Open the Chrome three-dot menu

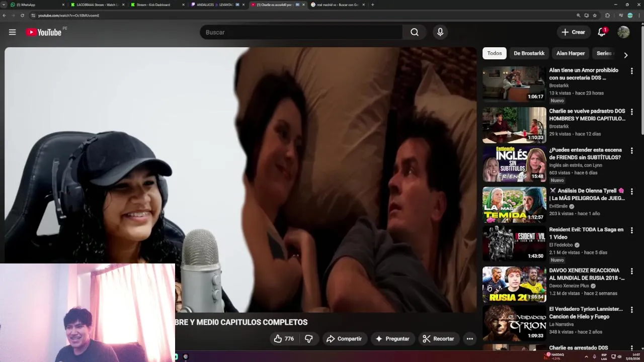639,16
